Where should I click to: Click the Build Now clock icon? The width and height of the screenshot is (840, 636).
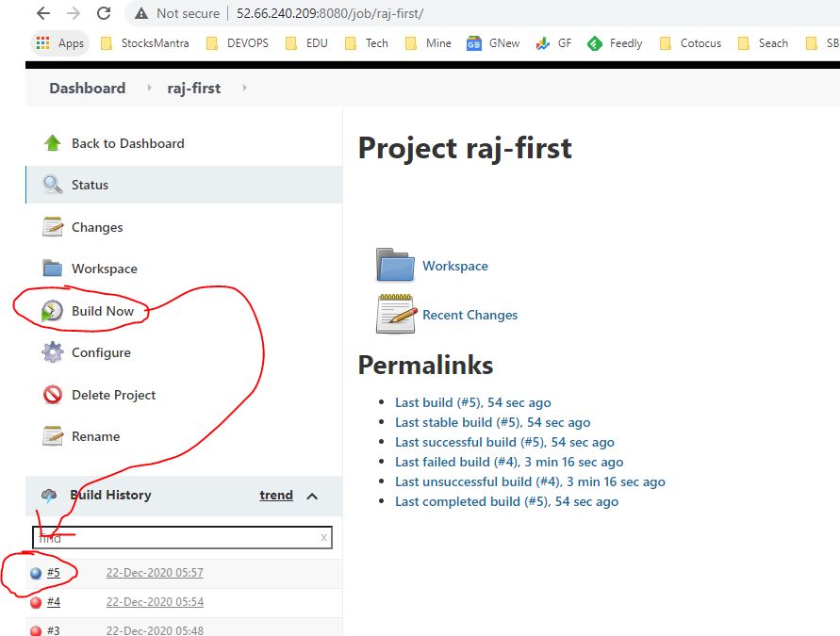53,311
